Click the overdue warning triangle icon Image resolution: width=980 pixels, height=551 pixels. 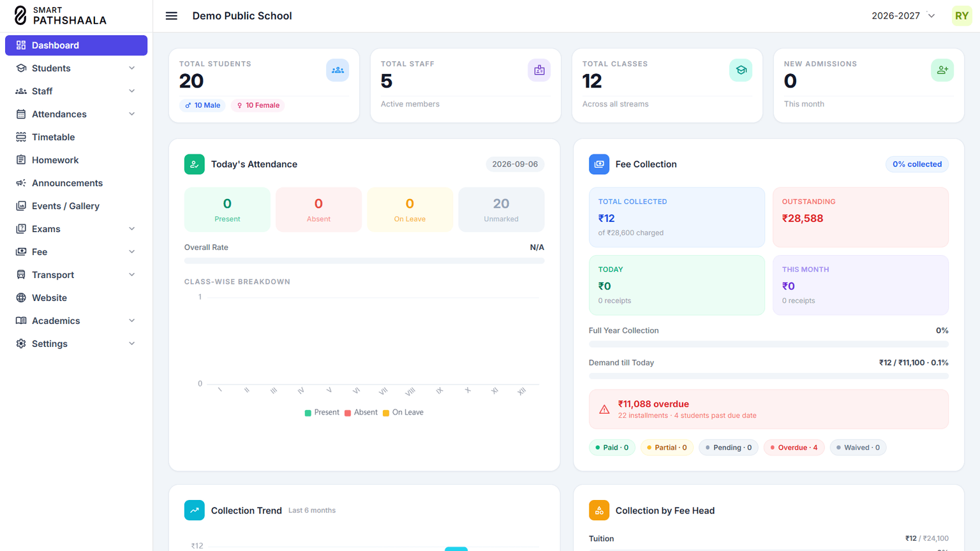(x=604, y=409)
